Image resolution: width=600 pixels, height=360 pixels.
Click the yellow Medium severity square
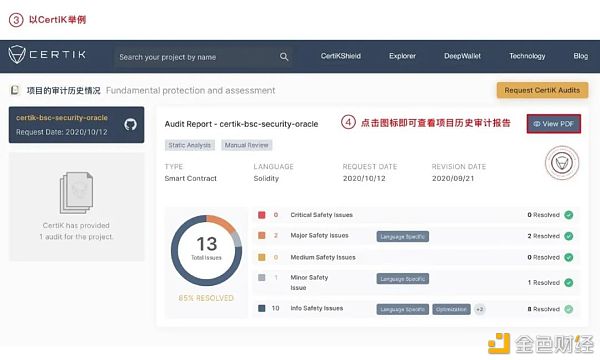pos(262,257)
